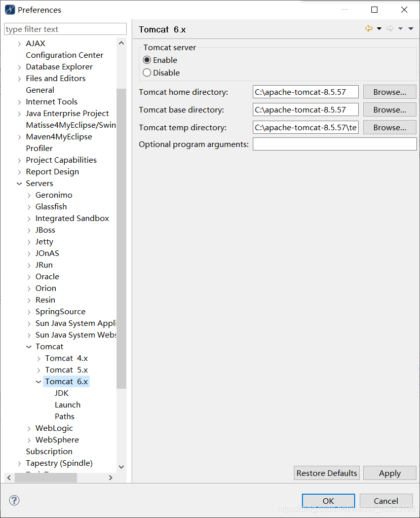Click the tree horizontal scroll left arrow
The height and width of the screenshot is (518, 420).
pyautogui.click(x=9, y=477)
